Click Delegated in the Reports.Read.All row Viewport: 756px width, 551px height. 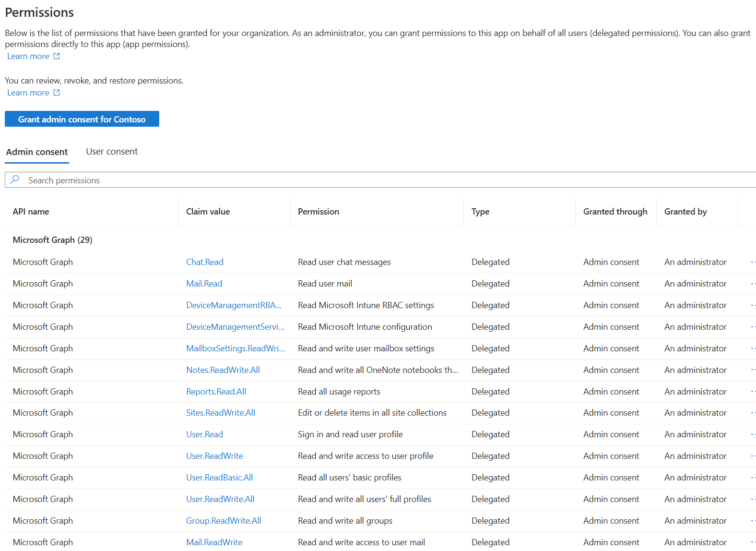pos(491,392)
